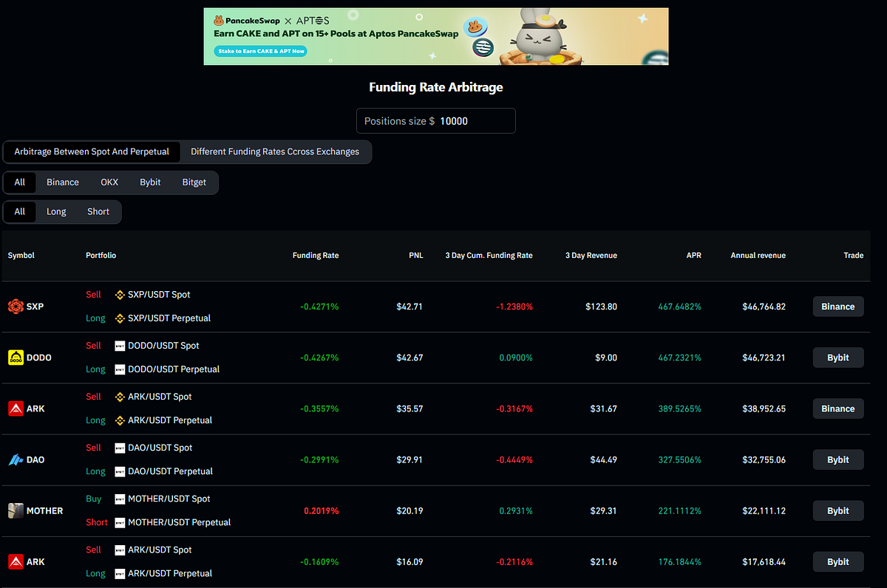Click the -0.4271% funding rate value
Viewport: 887px width, 588px height.
point(319,307)
